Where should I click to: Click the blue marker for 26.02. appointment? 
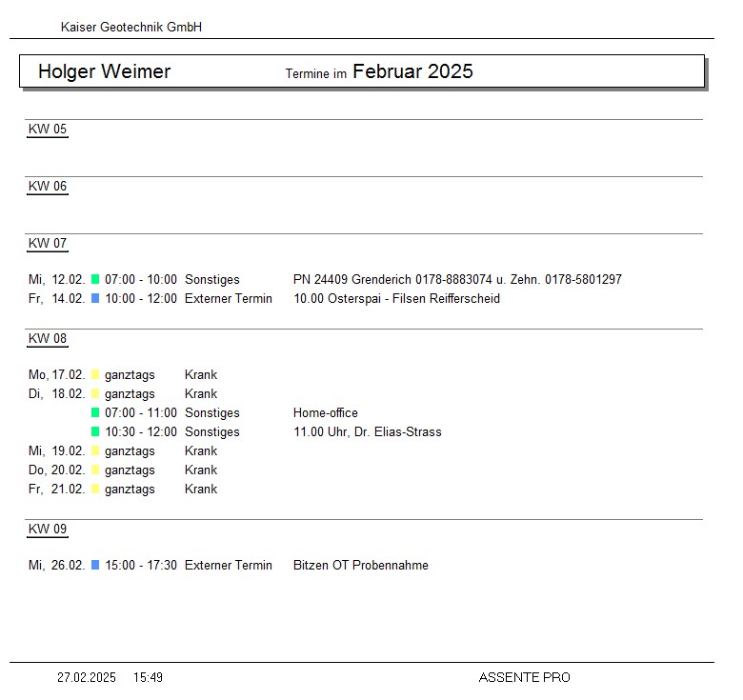coord(95,566)
